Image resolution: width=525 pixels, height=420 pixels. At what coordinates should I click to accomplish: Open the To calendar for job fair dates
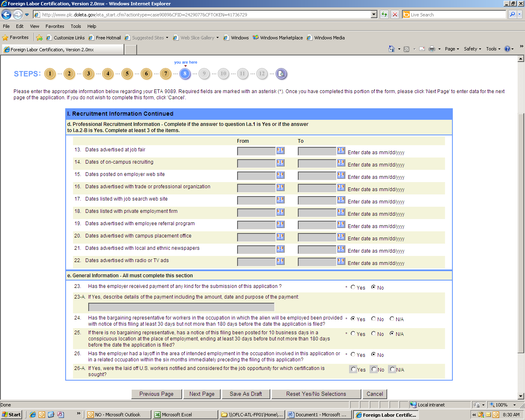pyautogui.click(x=341, y=151)
